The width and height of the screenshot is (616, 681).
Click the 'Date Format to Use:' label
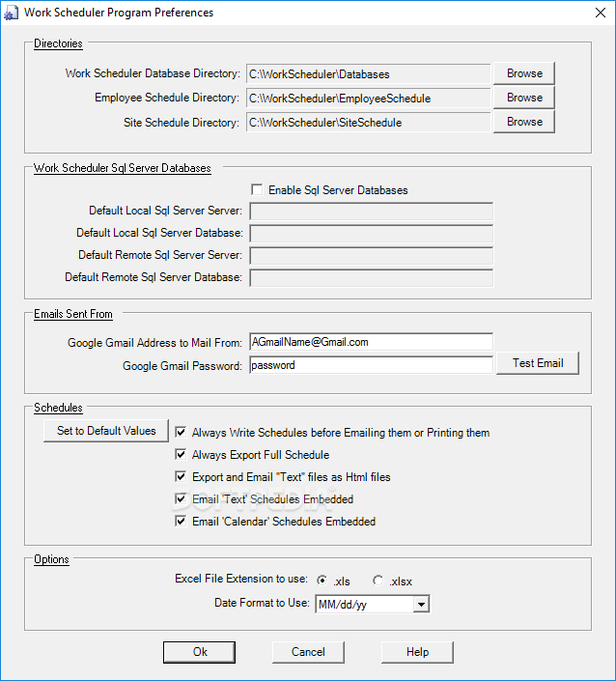262,603
